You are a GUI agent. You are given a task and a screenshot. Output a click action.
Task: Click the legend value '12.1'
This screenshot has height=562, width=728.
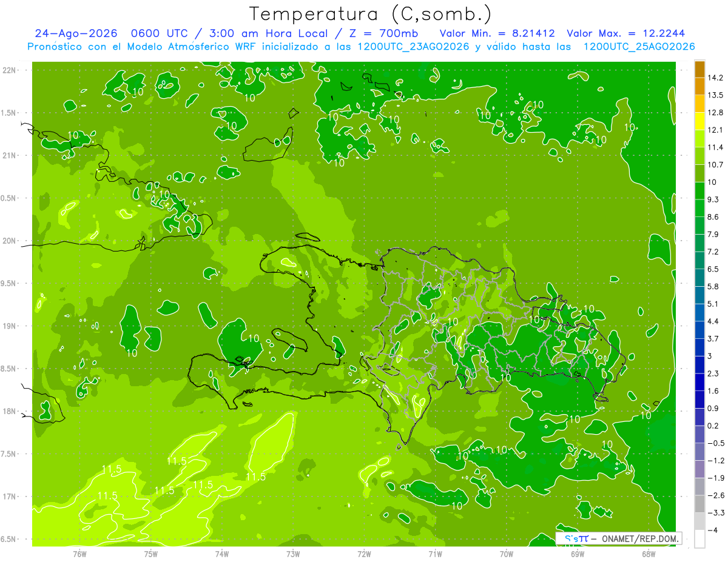715,130
